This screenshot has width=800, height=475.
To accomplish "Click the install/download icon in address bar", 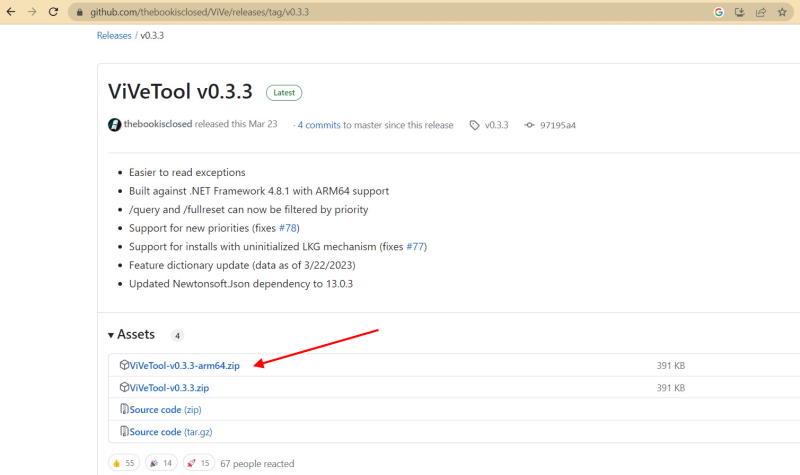I will [x=740, y=12].
